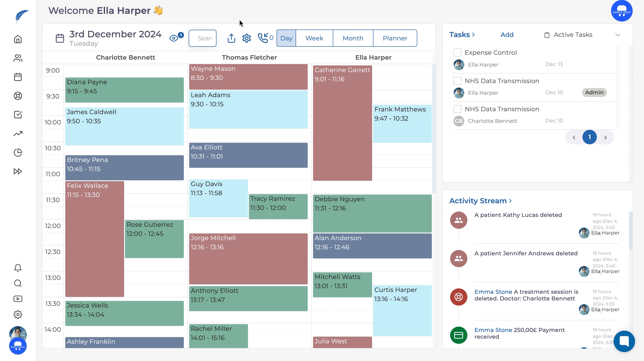Check Ella Harper's NHS Data Transmission task
The width and height of the screenshot is (644, 361).
[x=457, y=81]
